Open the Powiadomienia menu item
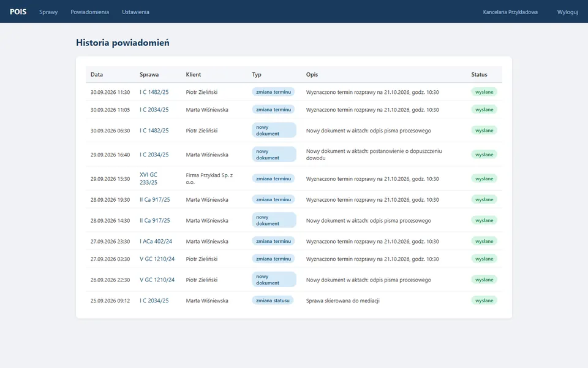 [89, 12]
